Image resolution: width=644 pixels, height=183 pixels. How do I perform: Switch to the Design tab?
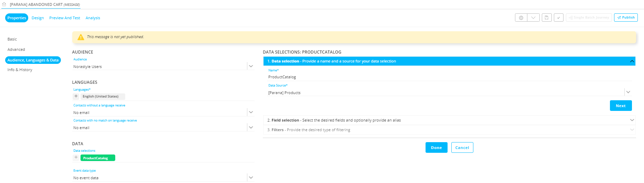[38, 18]
